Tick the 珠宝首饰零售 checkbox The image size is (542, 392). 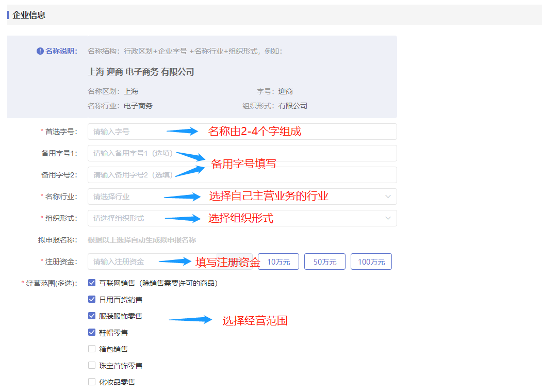(92, 365)
